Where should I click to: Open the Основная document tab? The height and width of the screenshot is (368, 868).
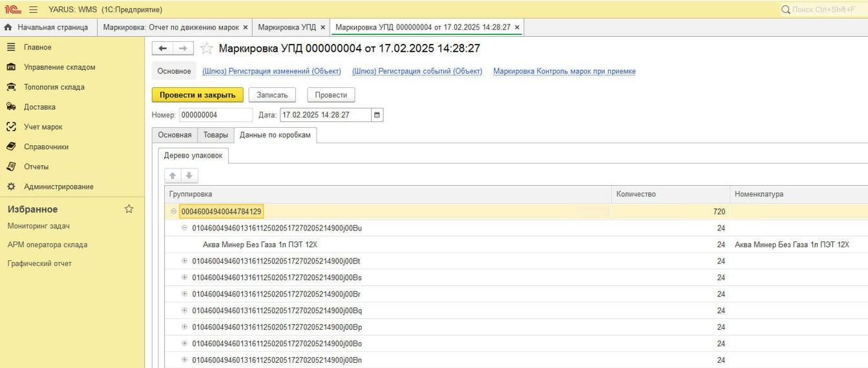(x=175, y=135)
